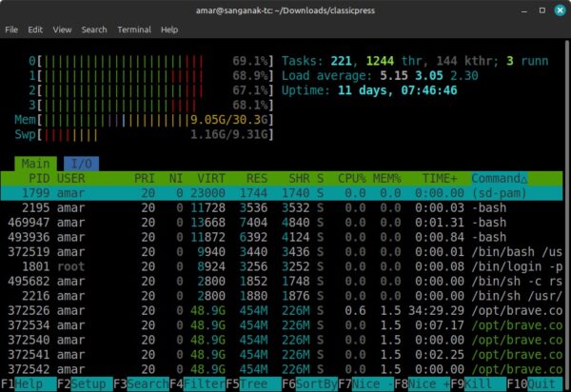
Task: Select process row with PID 2195
Action: click(282, 207)
